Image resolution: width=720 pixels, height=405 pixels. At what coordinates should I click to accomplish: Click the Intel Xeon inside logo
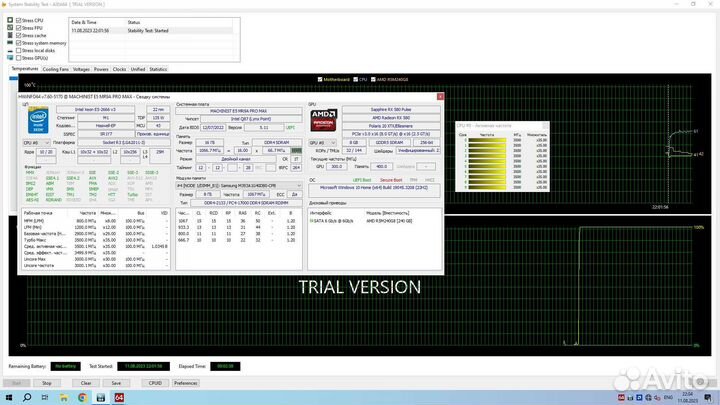point(38,120)
